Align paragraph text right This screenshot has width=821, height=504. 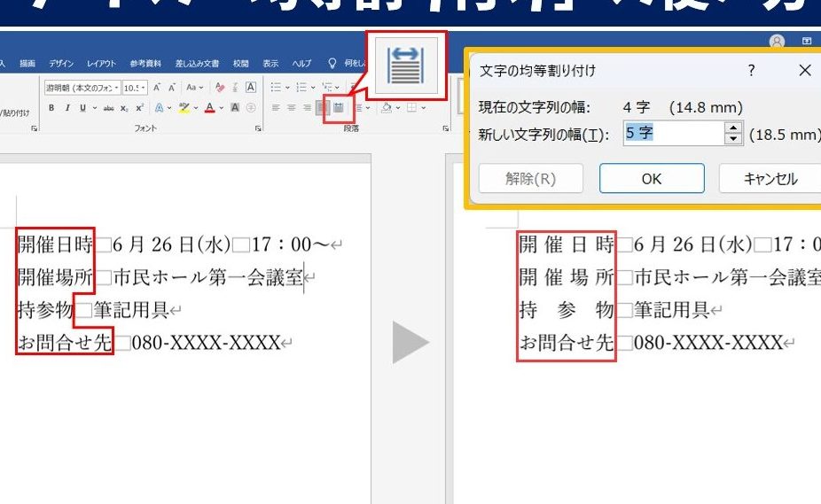(x=307, y=108)
